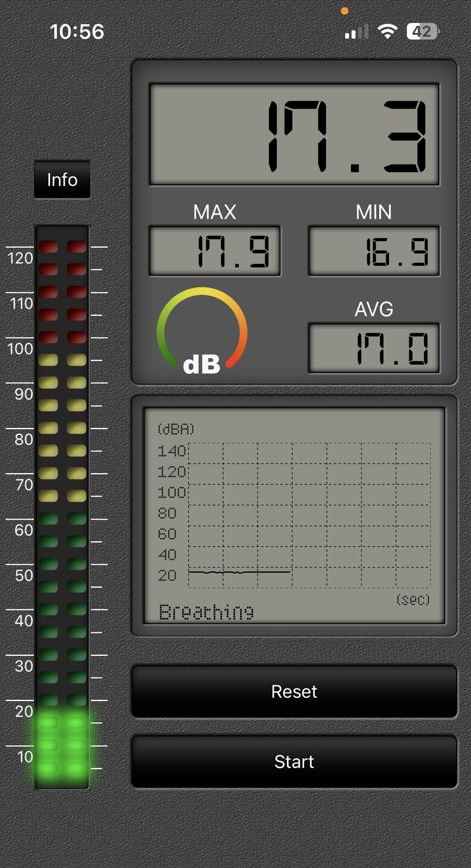Tap the lit green LED segments
The width and height of the screenshot is (471, 868).
(62, 745)
